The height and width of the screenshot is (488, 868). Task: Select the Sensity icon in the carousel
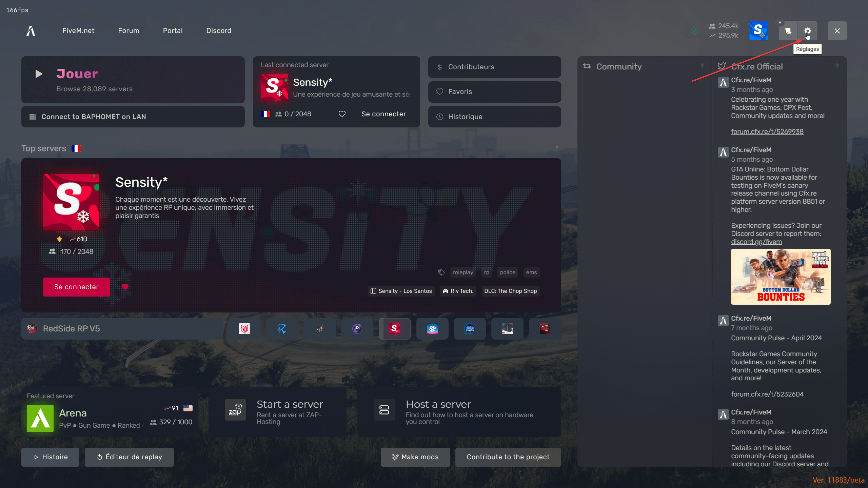(395, 329)
